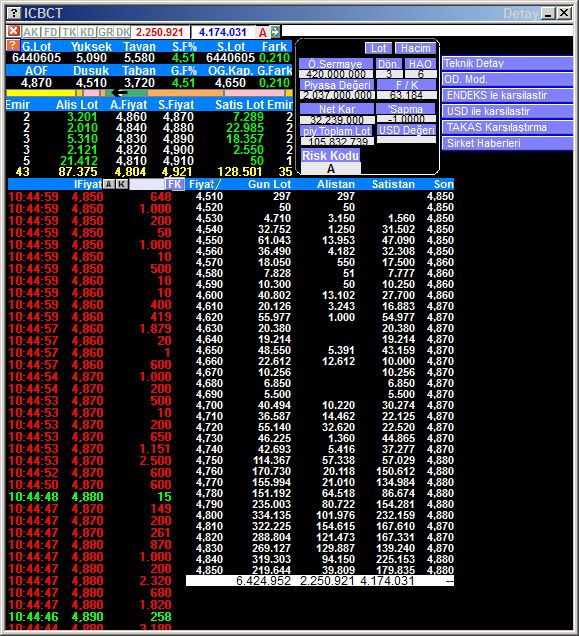
Task: Click the green arrow icon in the toolbar
Action: click(275, 32)
